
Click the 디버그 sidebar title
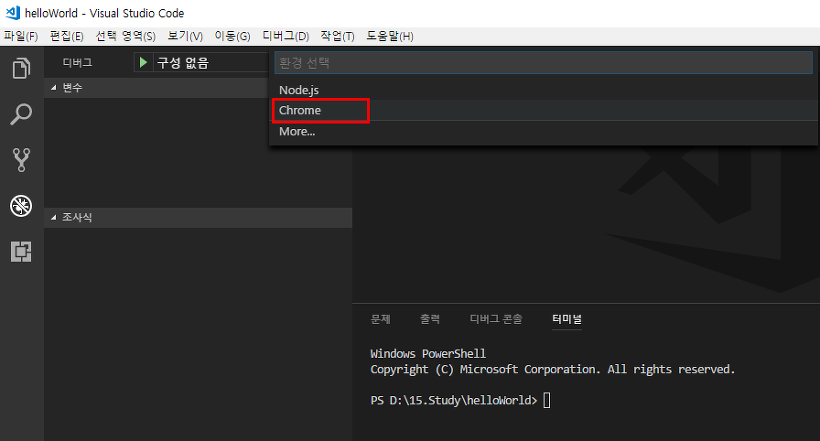pyautogui.click(x=77, y=63)
